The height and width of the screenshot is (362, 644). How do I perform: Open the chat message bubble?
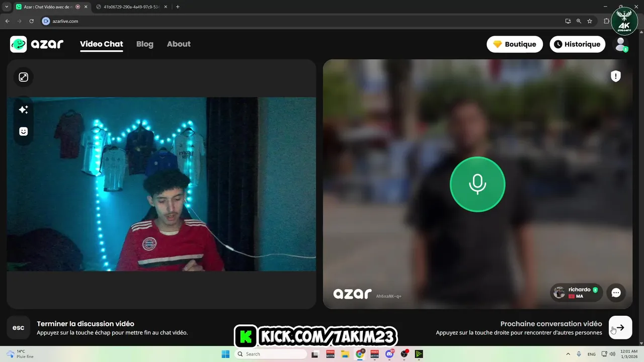(x=616, y=293)
